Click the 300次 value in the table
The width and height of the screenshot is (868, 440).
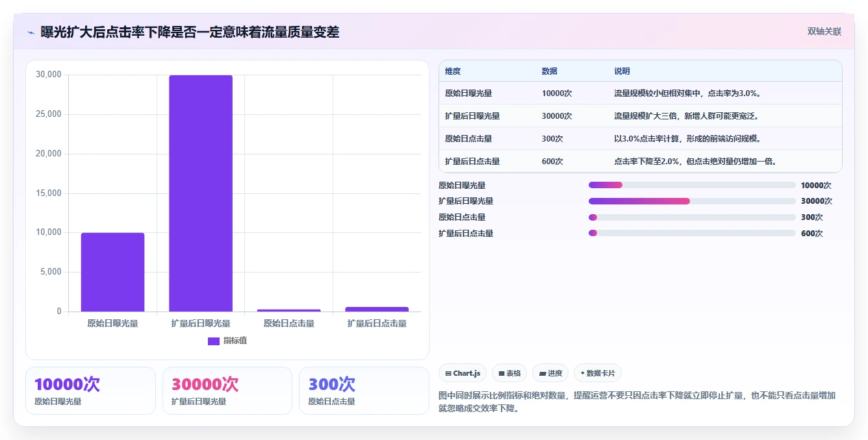point(552,139)
